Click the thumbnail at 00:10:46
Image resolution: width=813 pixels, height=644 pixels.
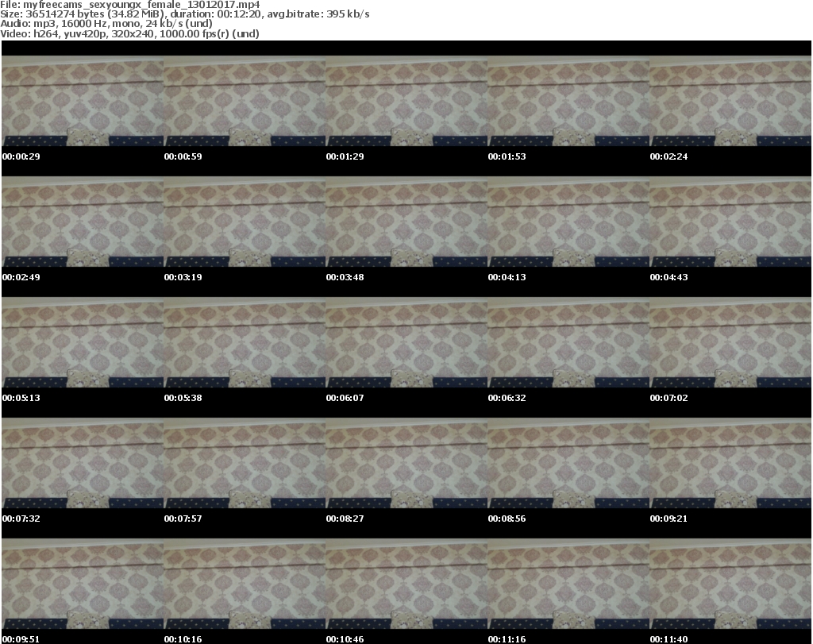(x=406, y=584)
